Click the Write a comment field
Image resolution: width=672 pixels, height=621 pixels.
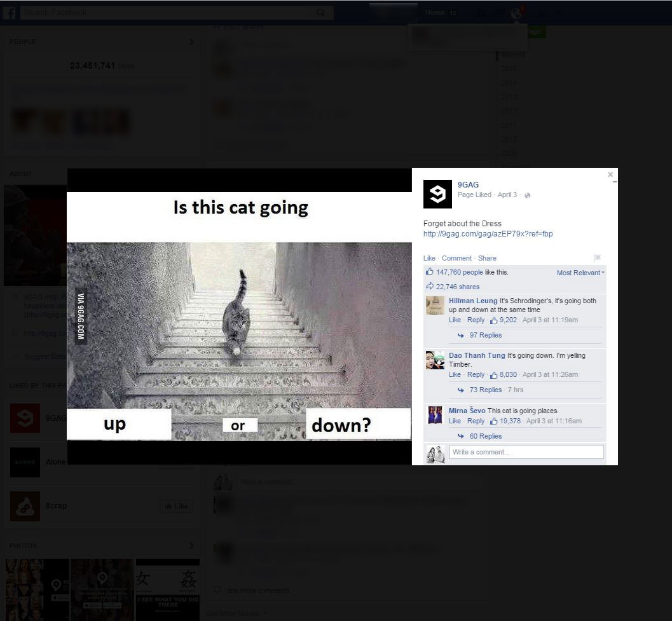point(526,451)
